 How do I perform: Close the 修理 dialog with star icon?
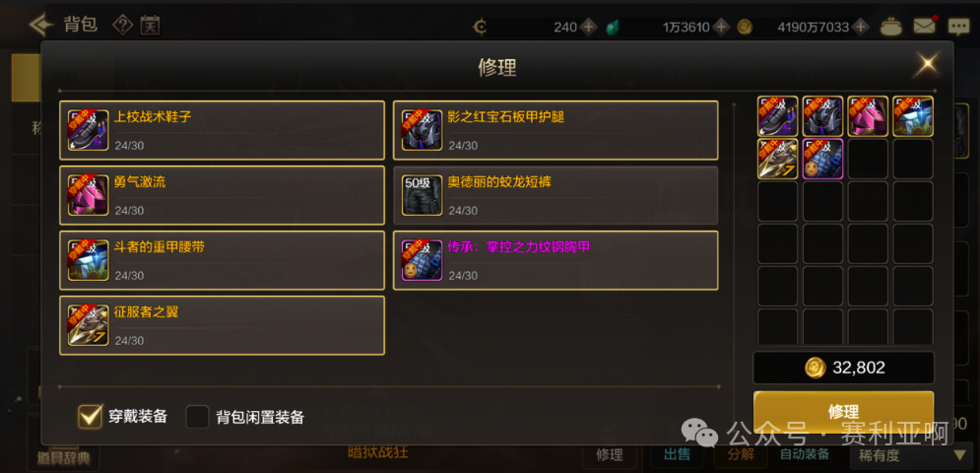coord(928,64)
